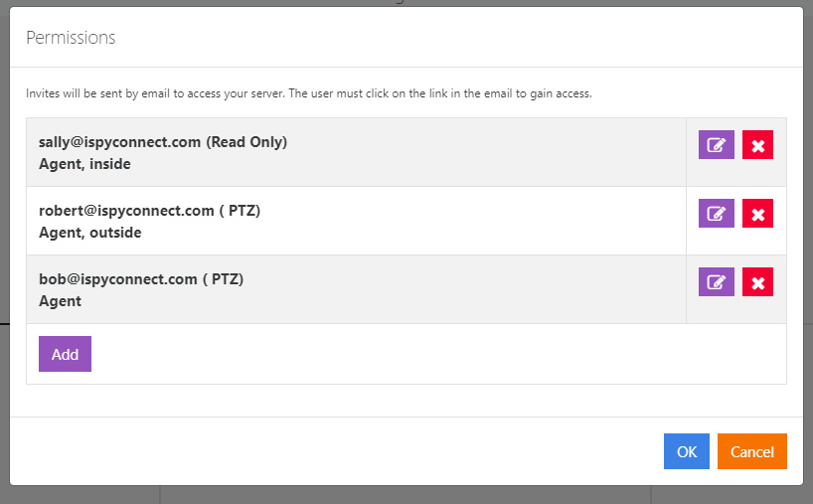Delete sally@ispyconnect.com from the list
813x504 pixels.
[x=757, y=145]
